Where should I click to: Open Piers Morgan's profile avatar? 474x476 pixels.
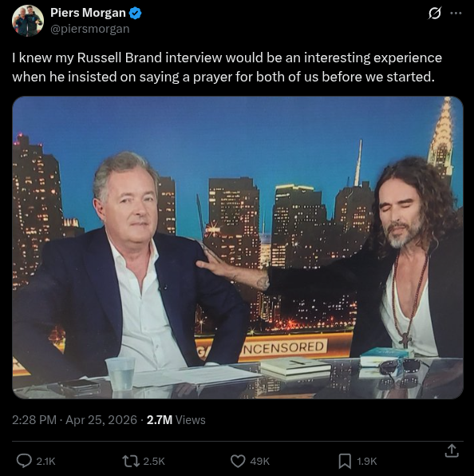[28, 21]
